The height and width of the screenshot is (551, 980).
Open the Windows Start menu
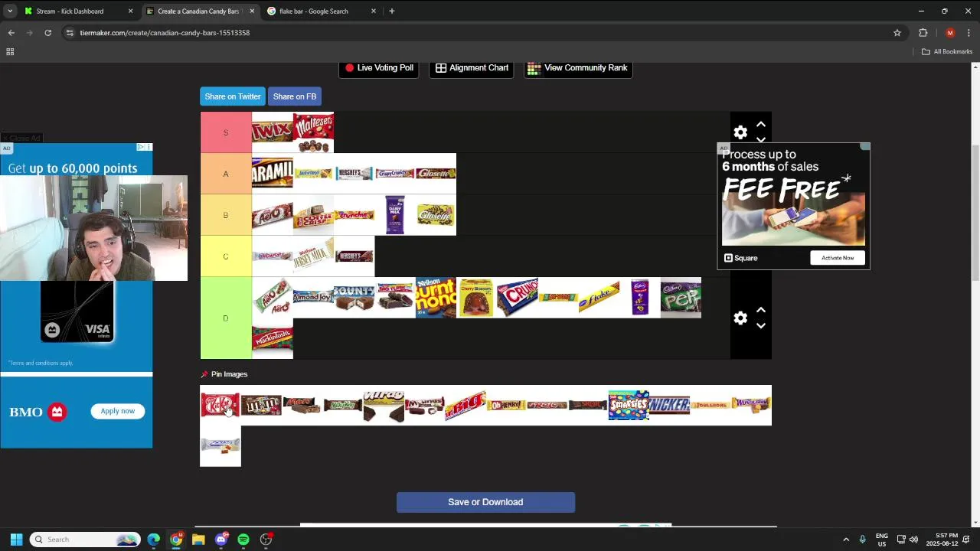(x=16, y=540)
